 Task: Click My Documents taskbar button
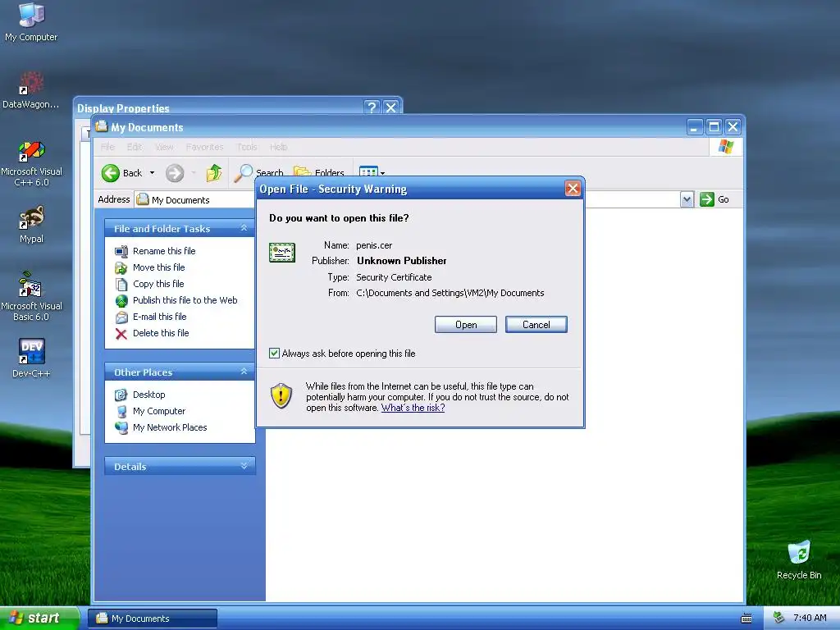(153, 619)
